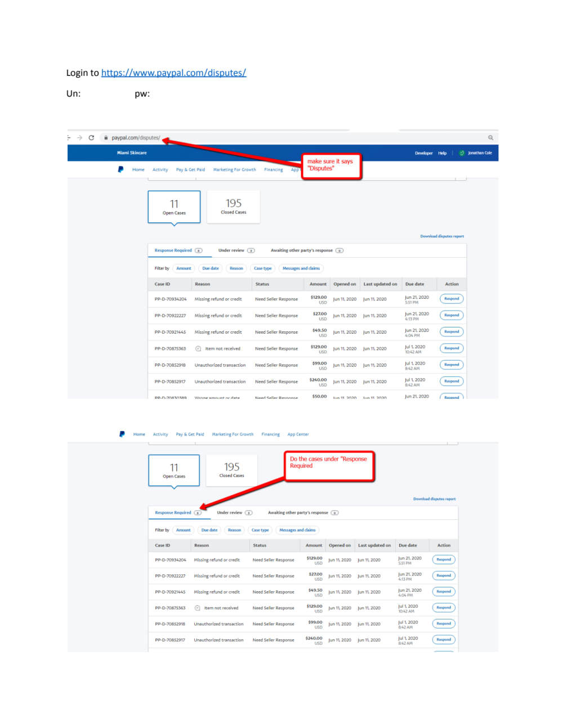This screenshot has width=563, height=728.
Task: Click the browser refresh icon
Action: (91, 137)
